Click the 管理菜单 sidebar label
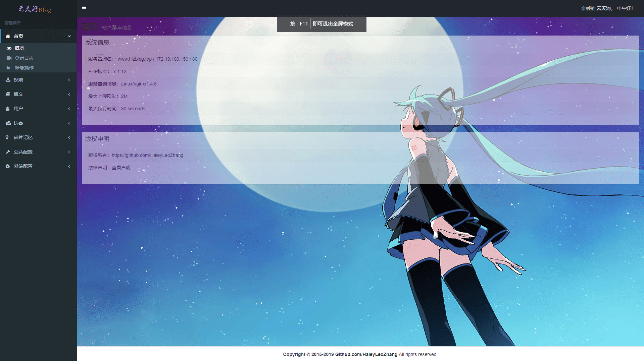644x361 pixels. (x=13, y=23)
